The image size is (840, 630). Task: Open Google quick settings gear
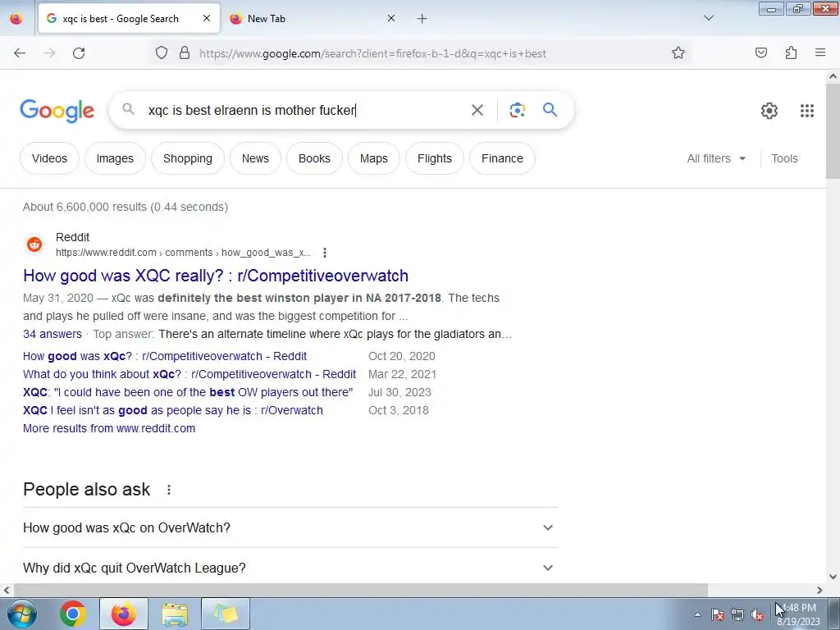tap(769, 111)
